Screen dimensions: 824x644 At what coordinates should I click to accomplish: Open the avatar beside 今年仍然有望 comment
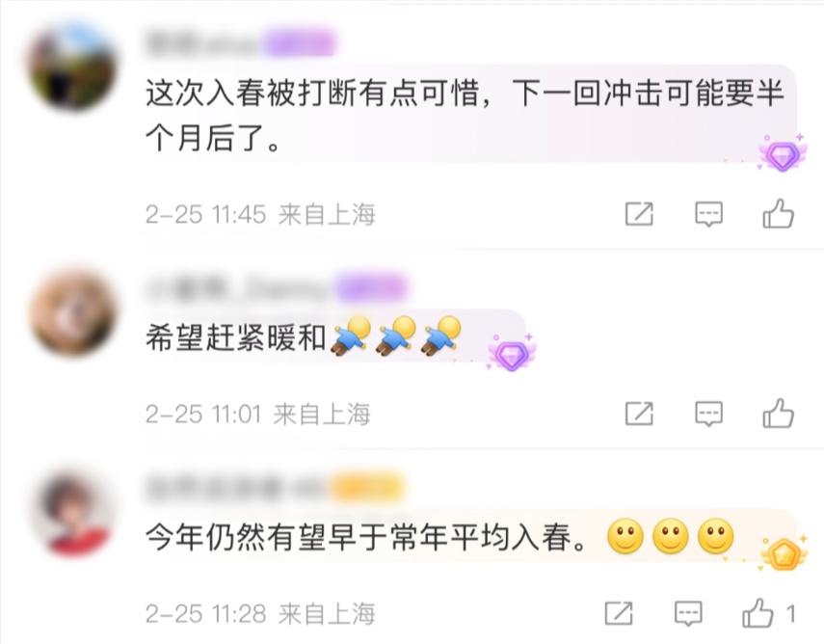tap(74, 513)
